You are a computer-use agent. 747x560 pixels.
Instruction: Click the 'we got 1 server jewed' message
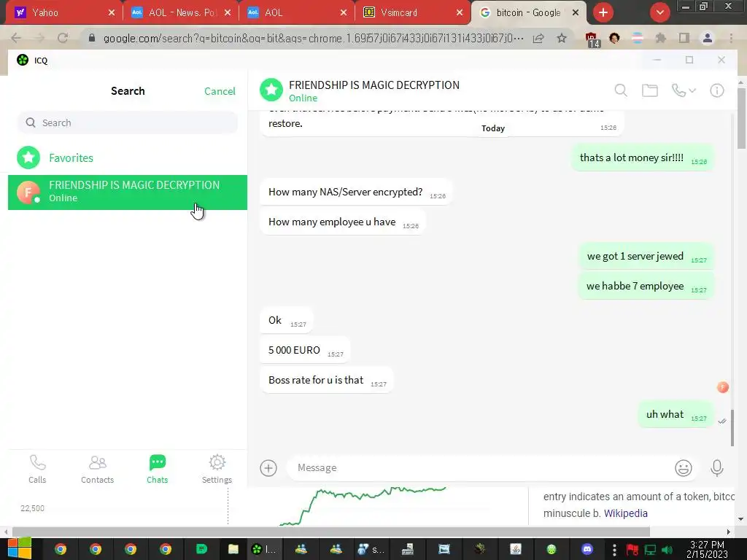click(x=646, y=256)
